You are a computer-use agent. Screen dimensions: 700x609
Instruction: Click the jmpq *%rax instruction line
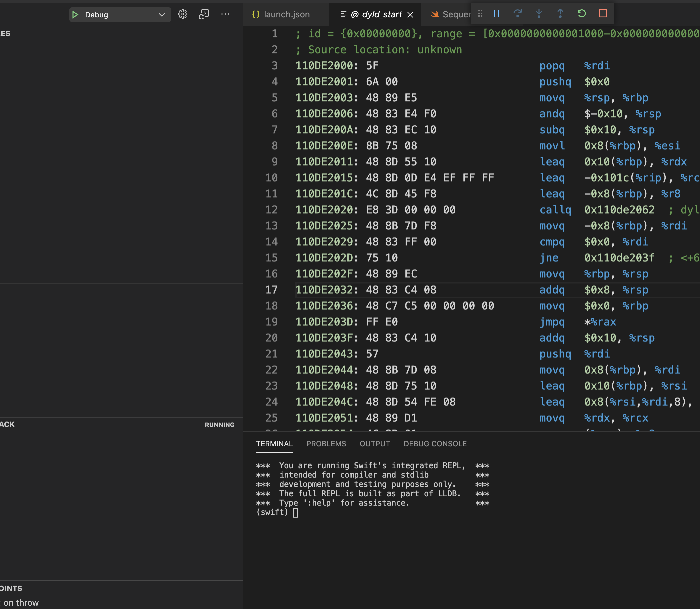coord(498,322)
